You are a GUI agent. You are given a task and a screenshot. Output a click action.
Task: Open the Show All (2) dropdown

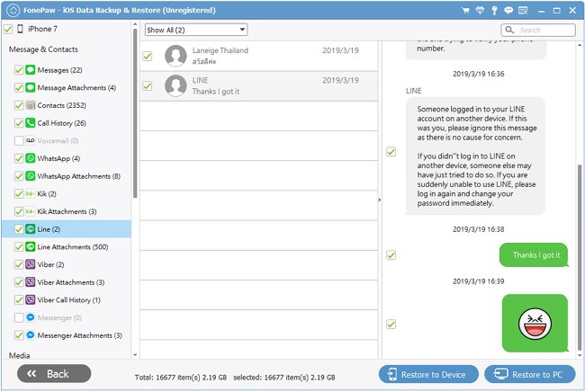(x=196, y=30)
